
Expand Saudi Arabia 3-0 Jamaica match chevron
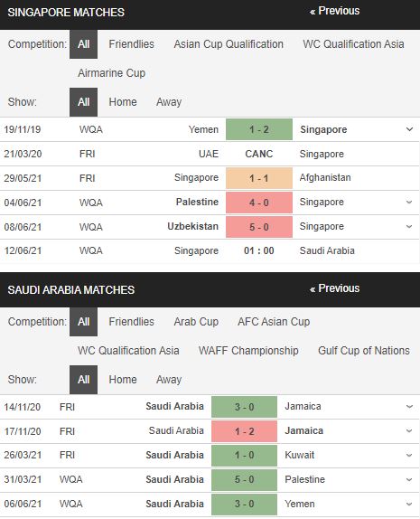tap(409, 407)
